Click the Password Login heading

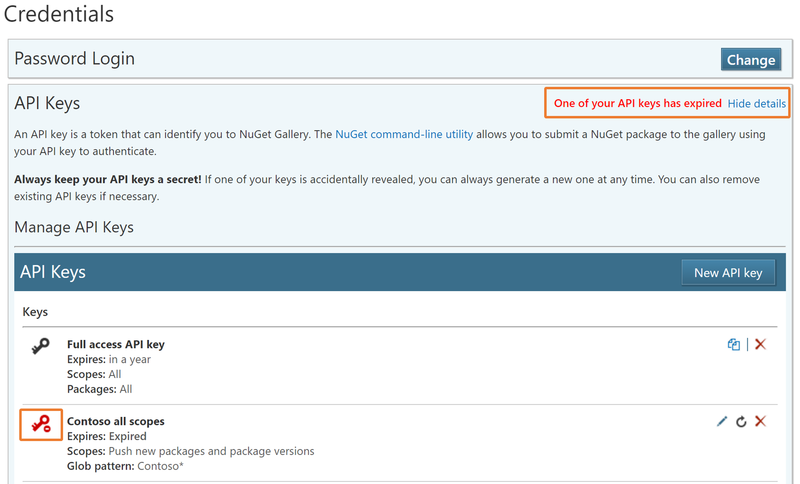(x=74, y=59)
